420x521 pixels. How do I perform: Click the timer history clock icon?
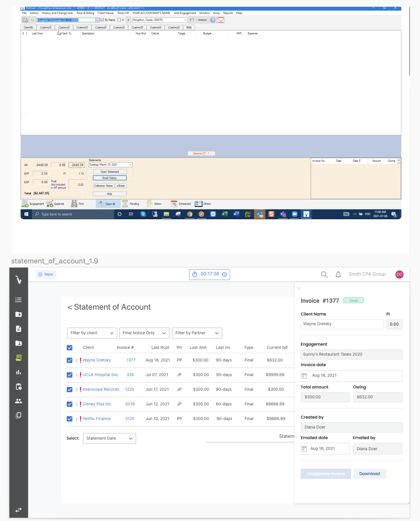coord(224,274)
